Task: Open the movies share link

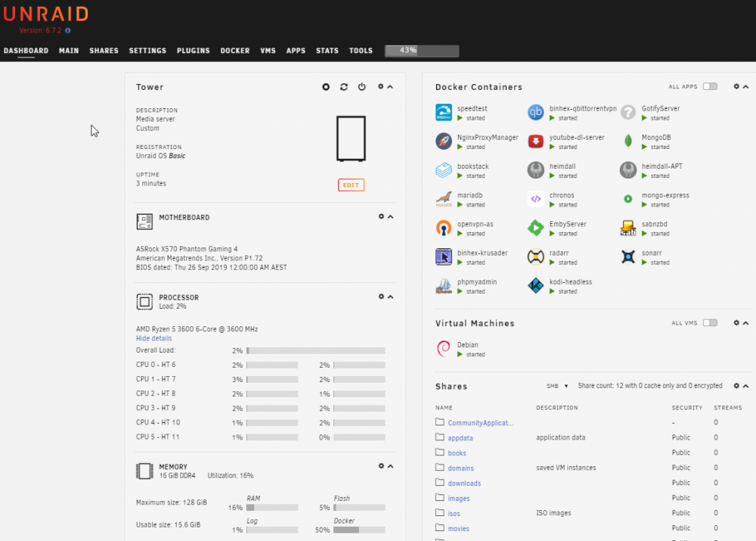Action: (459, 528)
